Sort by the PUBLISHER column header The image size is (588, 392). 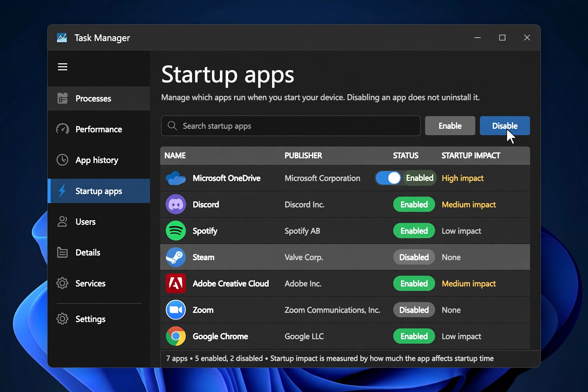point(303,156)
